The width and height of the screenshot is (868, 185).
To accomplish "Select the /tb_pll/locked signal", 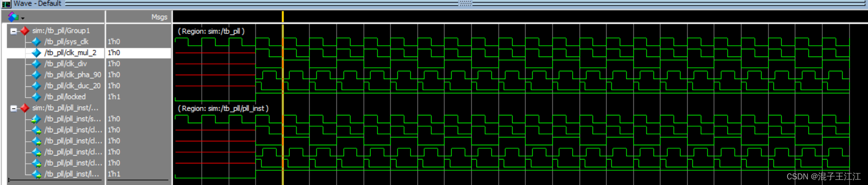I will click(x=65, y=97).
